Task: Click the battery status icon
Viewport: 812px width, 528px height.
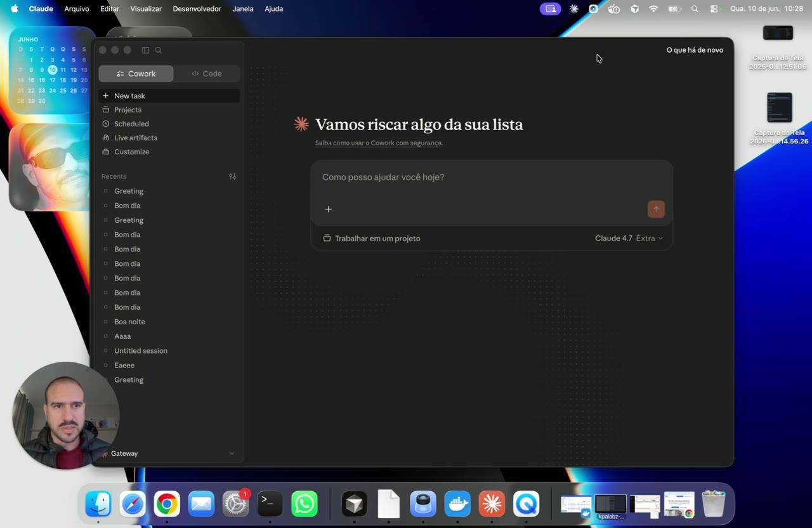Action: click(x=674, y=9)
